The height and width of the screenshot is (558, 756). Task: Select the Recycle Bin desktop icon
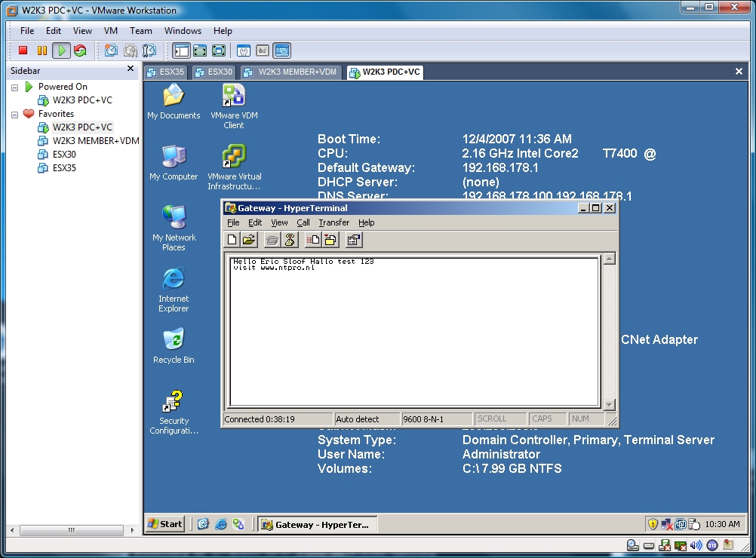(x=174, y=345)
